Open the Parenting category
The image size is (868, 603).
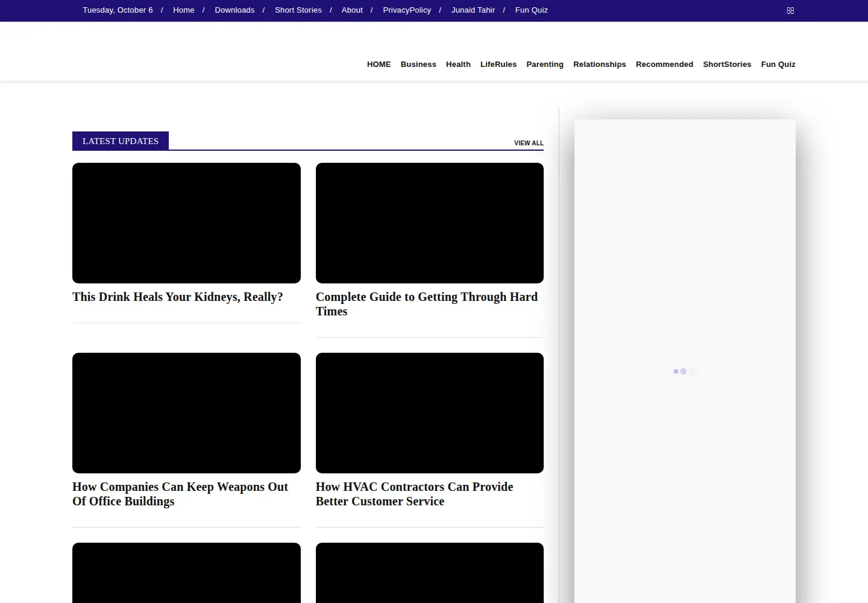coord(545,65)
